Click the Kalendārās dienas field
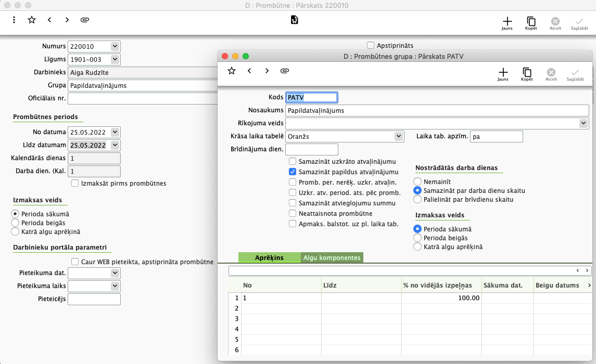 pyautogui.click(x=94, y=158)
